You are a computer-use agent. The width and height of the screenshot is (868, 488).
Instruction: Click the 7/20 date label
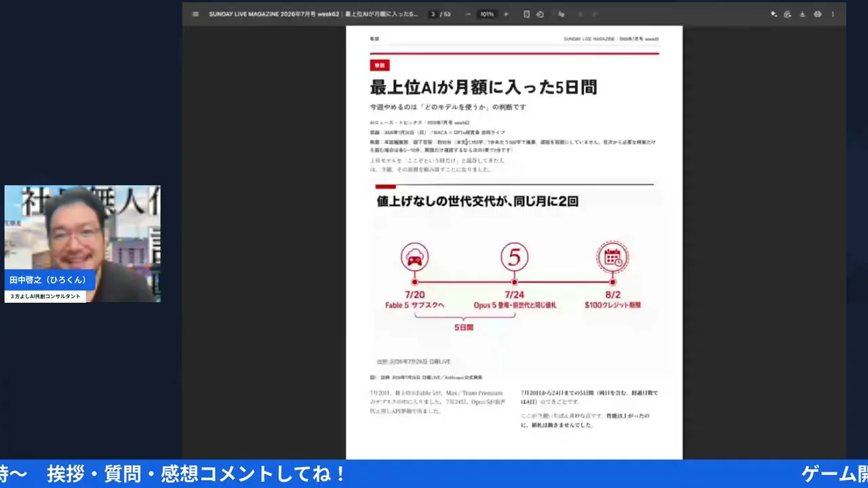coord(414,295)
